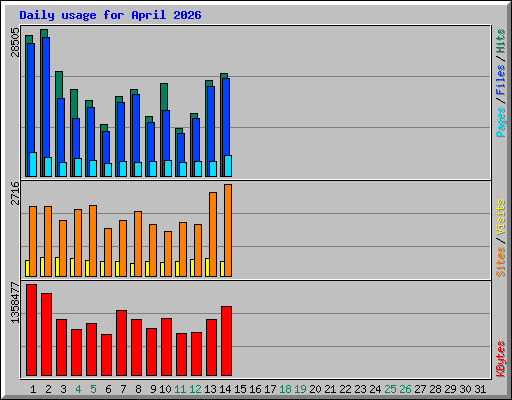Click the '1358477' KBytes axis value

pyautogui.click(x=15, y=303)
